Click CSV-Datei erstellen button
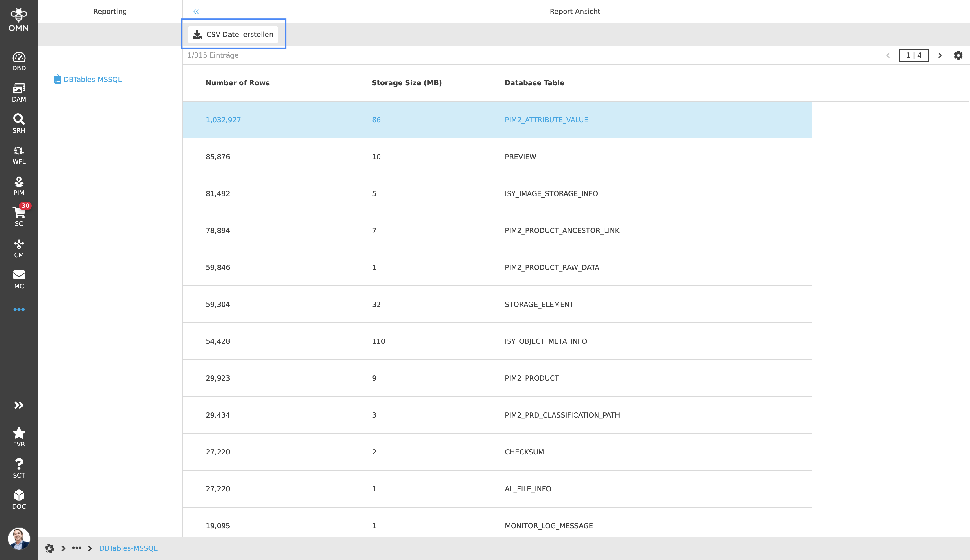The image size is (970, 560). coord(233,35)
